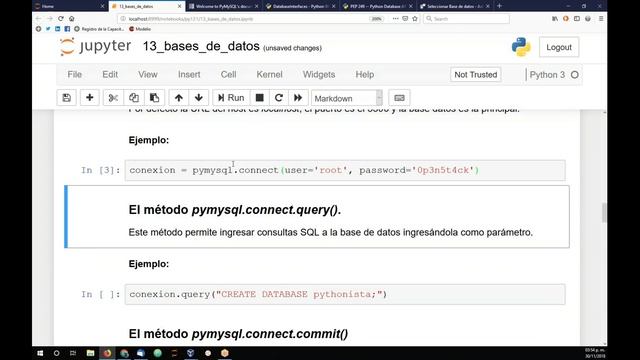
Task: Rename notebook title 13_bases_de_datos
Action: (201, 47)
